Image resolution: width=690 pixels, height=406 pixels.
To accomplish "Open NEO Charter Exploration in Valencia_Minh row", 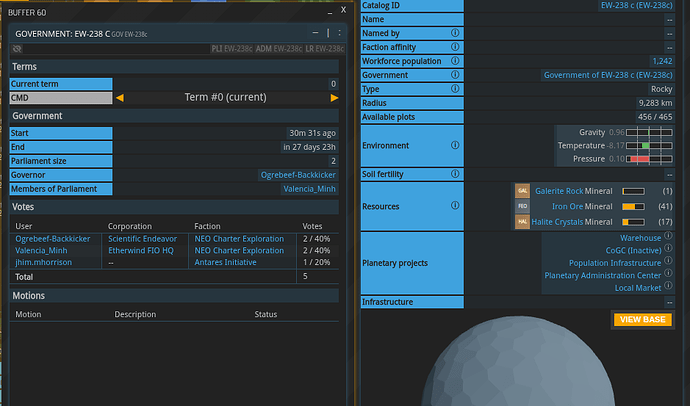I will [x=239, y=251].
